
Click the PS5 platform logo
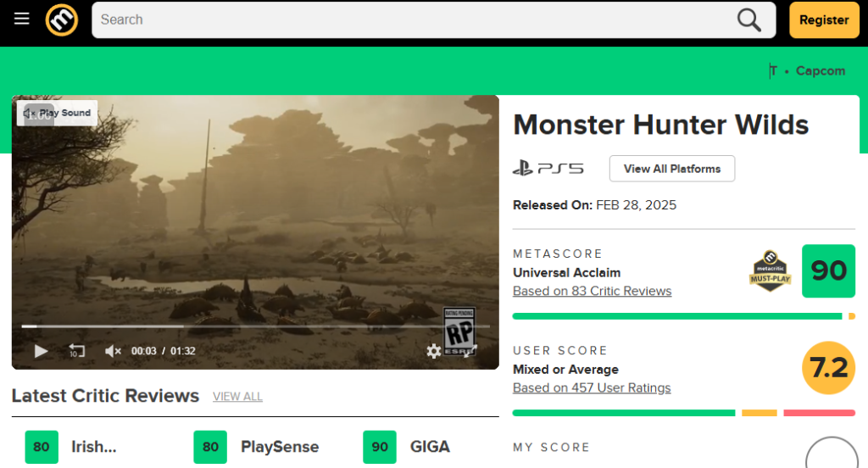pyautogui.click(x=548, y=168)
